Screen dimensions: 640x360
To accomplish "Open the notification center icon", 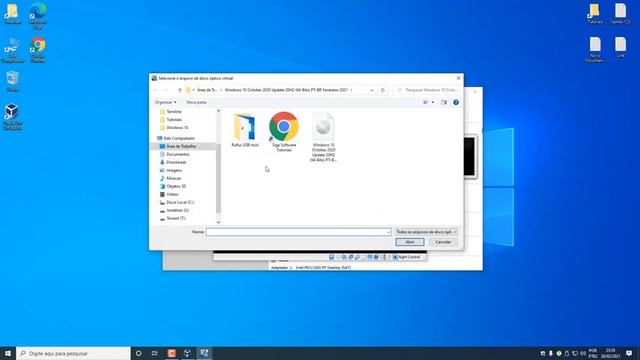I will point(629,353).
